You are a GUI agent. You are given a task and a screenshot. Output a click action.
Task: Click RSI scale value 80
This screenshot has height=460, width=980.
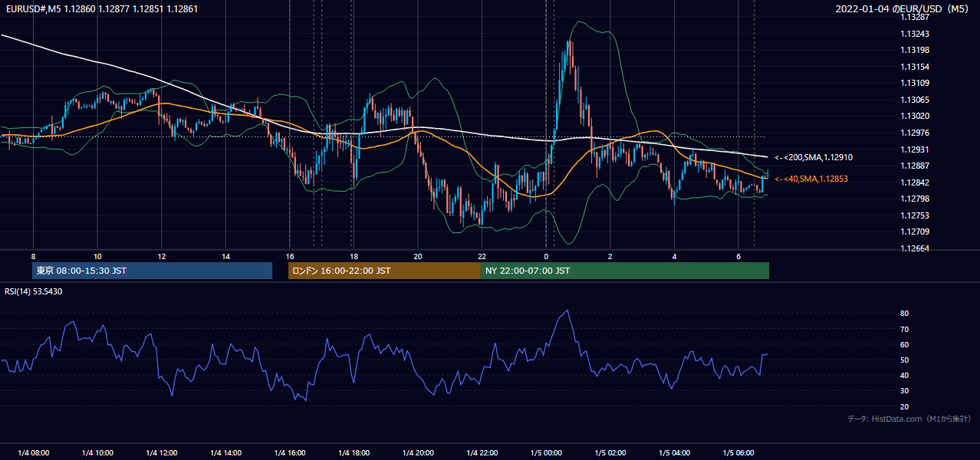point(904,314)
